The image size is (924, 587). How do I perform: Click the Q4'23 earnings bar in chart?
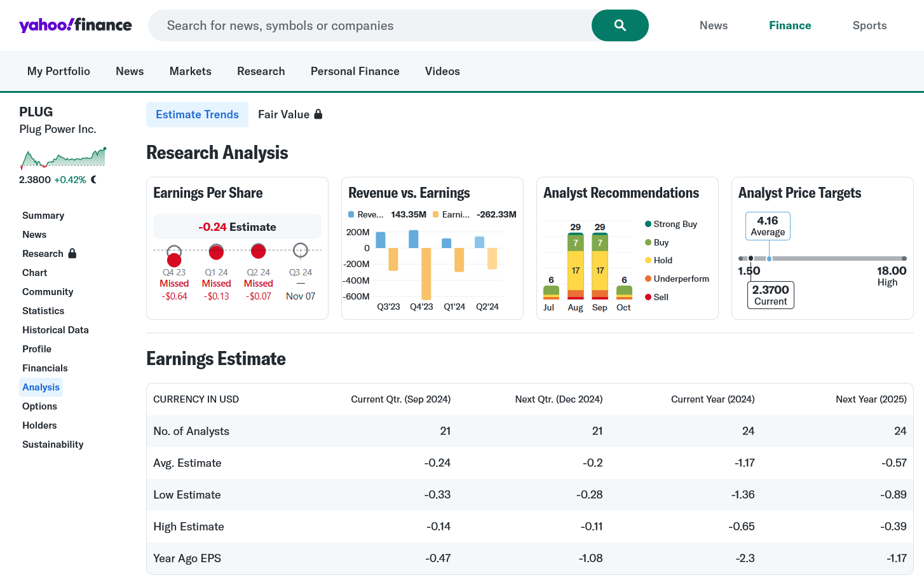[x=426, y=273]
